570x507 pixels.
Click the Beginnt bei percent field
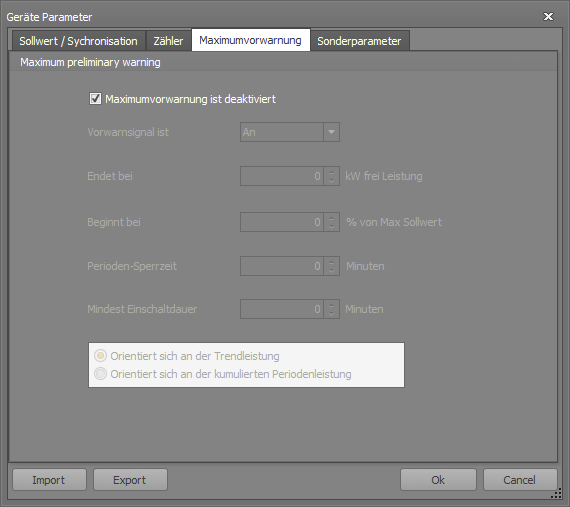[x=282, y=222]
